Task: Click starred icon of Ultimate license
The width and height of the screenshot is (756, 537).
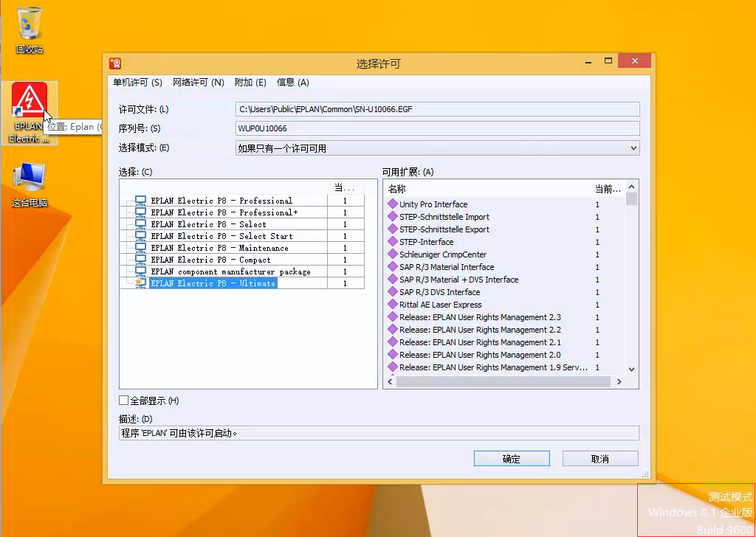Action: 140,283
